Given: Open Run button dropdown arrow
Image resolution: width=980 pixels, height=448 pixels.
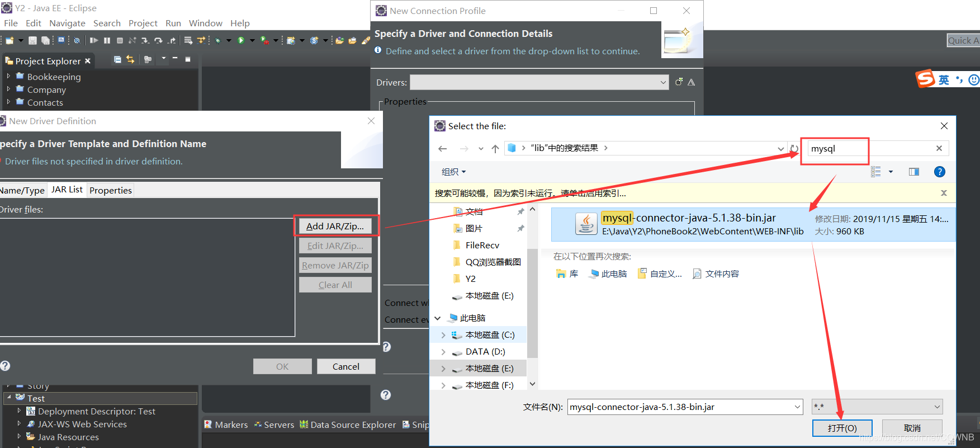Looking at the screenshot, I should click(x=252, y=40).
